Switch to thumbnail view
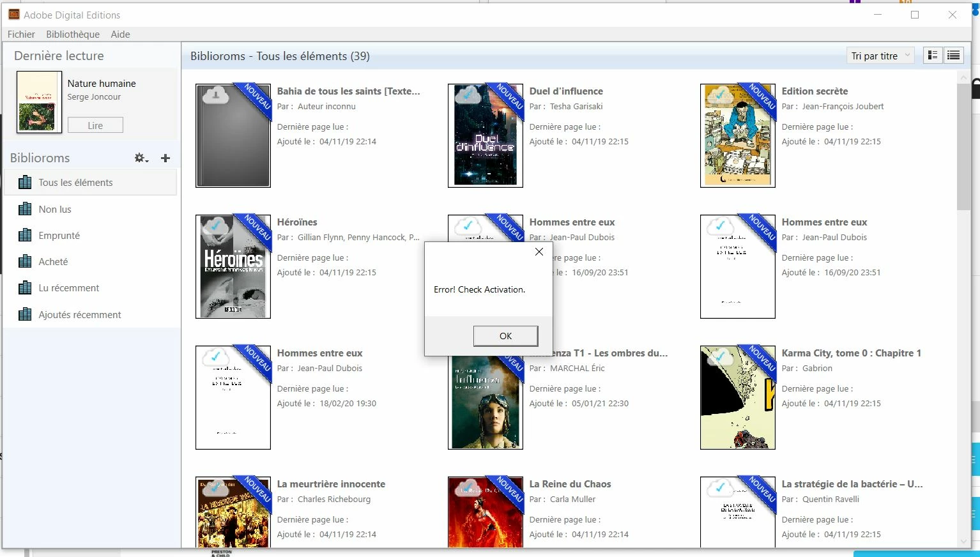 933,56
